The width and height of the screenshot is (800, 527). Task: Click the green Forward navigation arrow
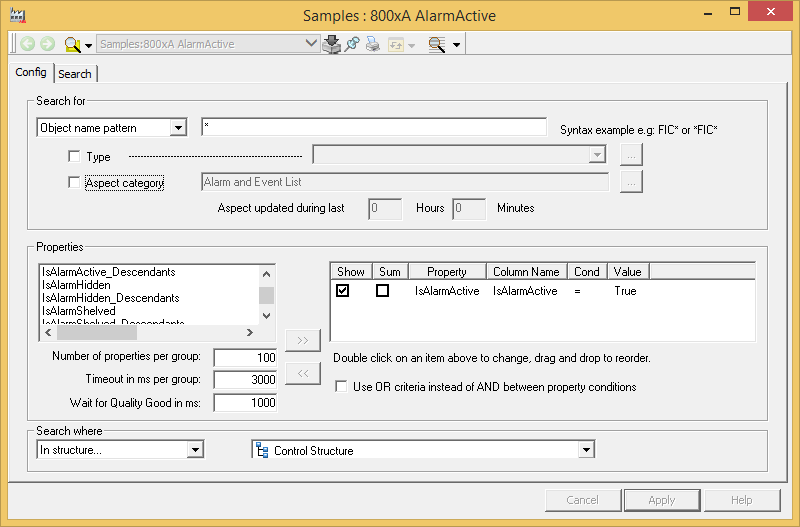[x=47, y=44]
